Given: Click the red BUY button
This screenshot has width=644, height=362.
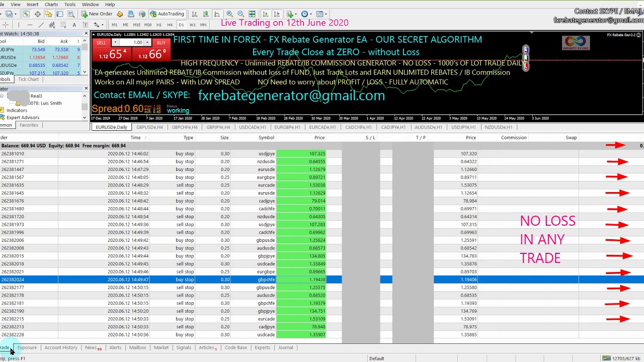Looking at the screenshot, I should tap(161, 43).
